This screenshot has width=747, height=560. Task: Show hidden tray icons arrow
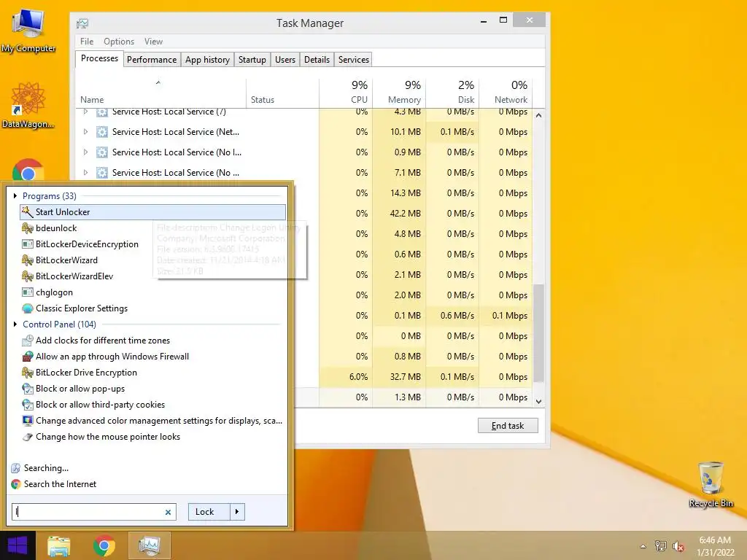tap(643, 546)
